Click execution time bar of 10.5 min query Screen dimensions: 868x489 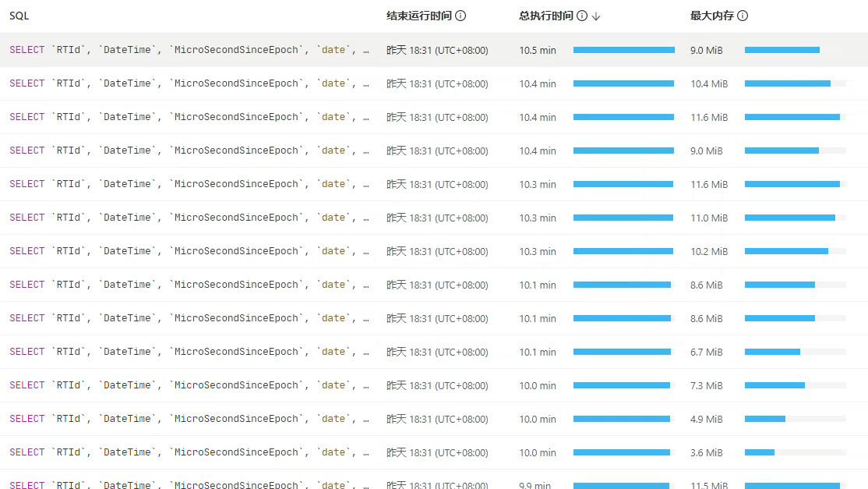pos(623,50)
